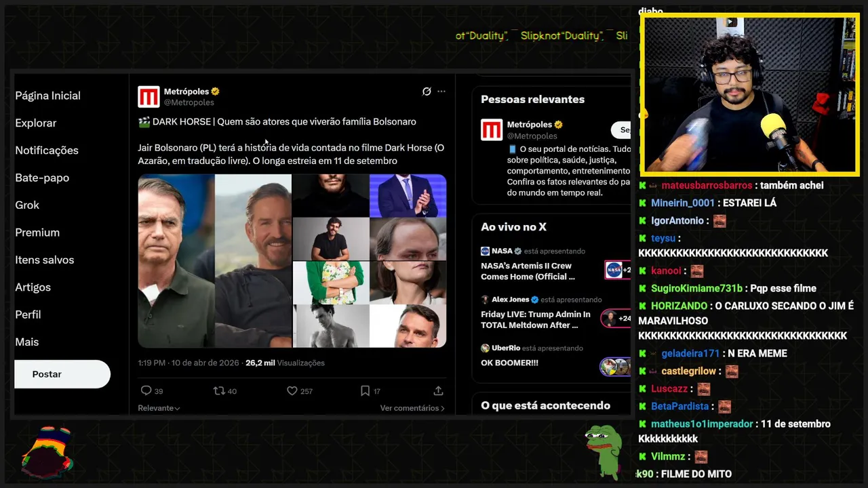
Task: Open Alex Jones Friday LIVE broadcast
Action: (536, 320)
